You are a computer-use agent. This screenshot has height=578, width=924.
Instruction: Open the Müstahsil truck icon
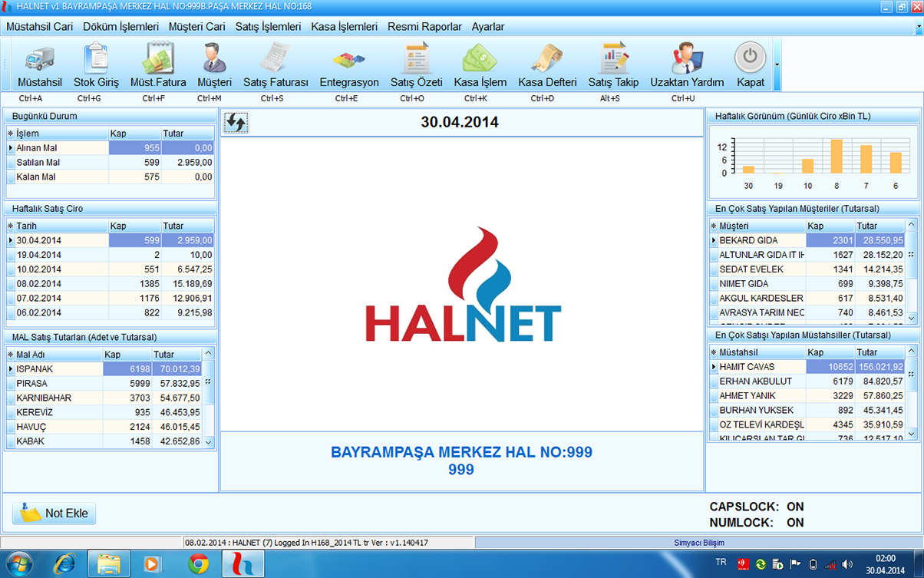[x=40, y=59]
